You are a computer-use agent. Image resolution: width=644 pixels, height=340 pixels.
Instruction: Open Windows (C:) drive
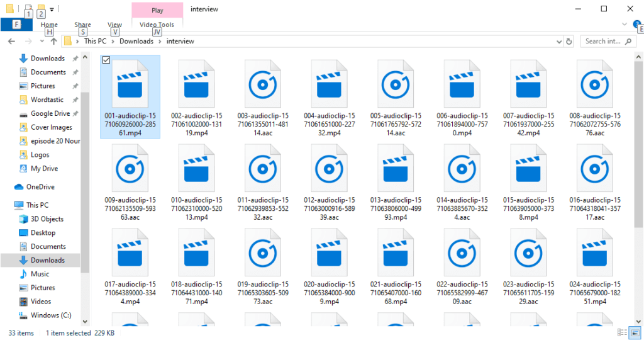coord(51,315)
